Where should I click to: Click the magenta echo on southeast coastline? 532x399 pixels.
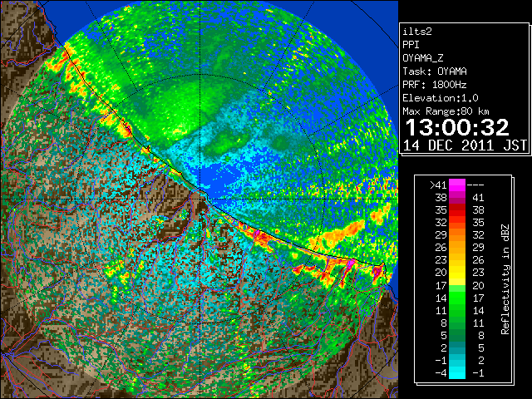click(x=352, y=262)
